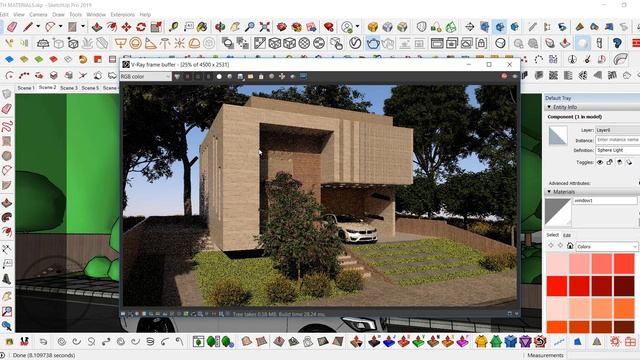Switch to the Scene 1 tab
This screenshot has height=360, width=640.
click(26, 88)
